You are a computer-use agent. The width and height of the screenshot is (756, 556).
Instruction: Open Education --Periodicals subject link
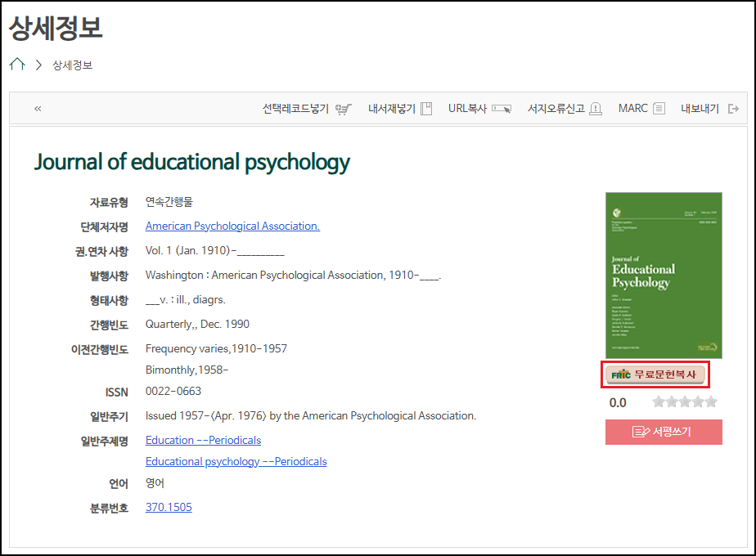pos(203,440)
